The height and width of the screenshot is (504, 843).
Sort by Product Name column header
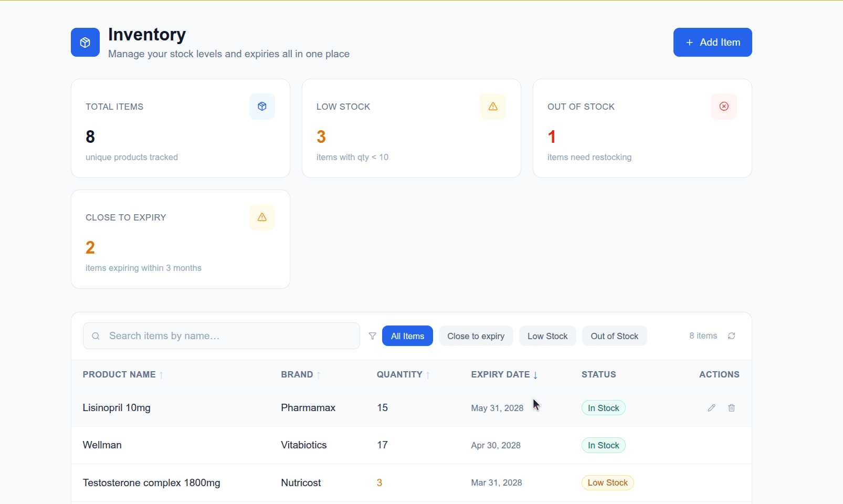[123, 374]
